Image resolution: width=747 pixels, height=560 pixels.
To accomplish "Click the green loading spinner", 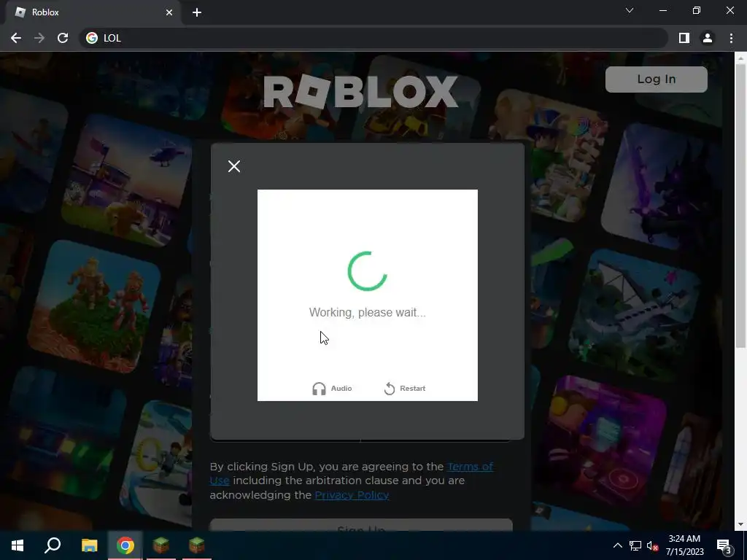I will (368, 271).
